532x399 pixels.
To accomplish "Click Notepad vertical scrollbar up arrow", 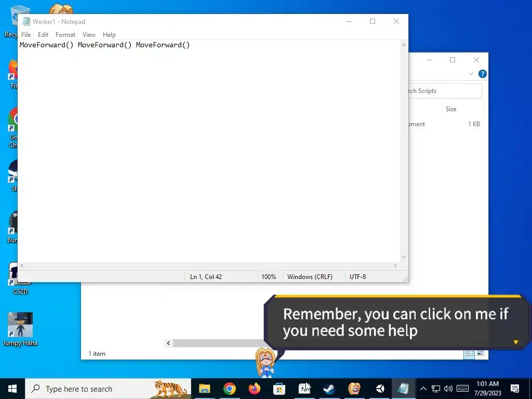I will [x=404, y=45].
